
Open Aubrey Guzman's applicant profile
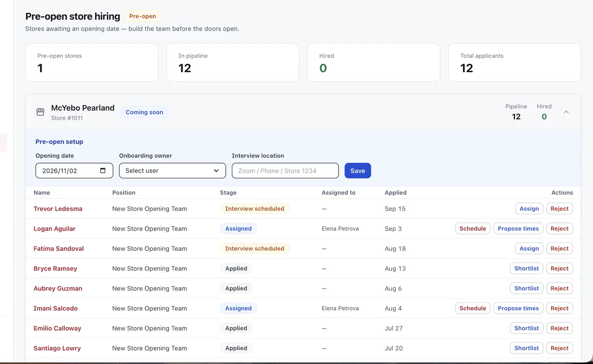58,288
